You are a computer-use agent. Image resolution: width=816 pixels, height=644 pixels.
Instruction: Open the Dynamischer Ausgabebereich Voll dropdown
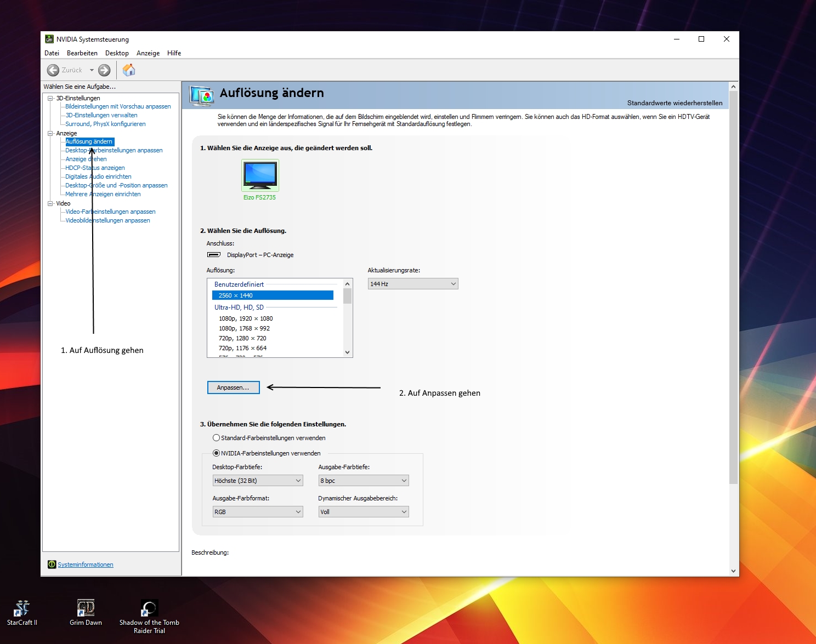364,512
